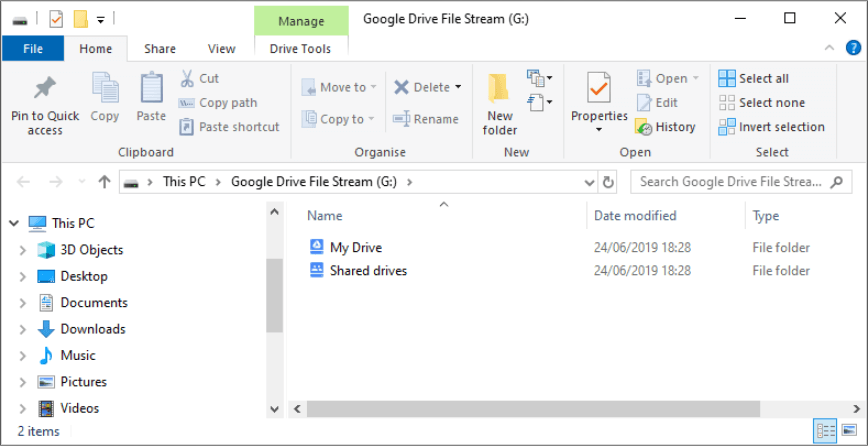Image resolution: width=868 pixels, height=446 pixels.
Task: Select Videos in navigation pane
Action: point(69,408)
